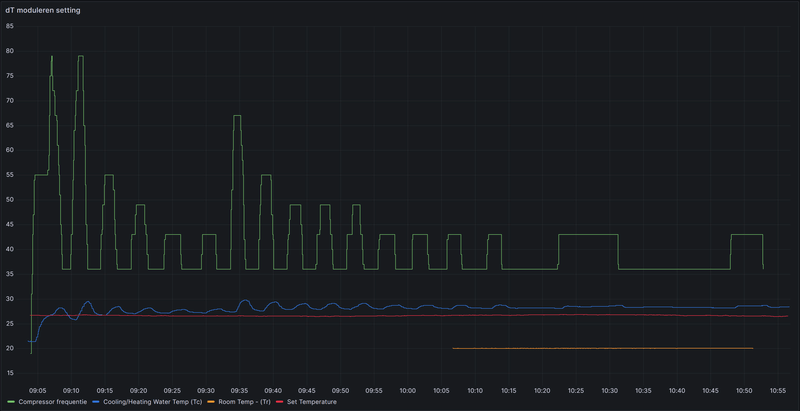The width and height of the screenshot is (800, 411).
Task: Click the 10:50 time axis label
Action: click(744, 391)
